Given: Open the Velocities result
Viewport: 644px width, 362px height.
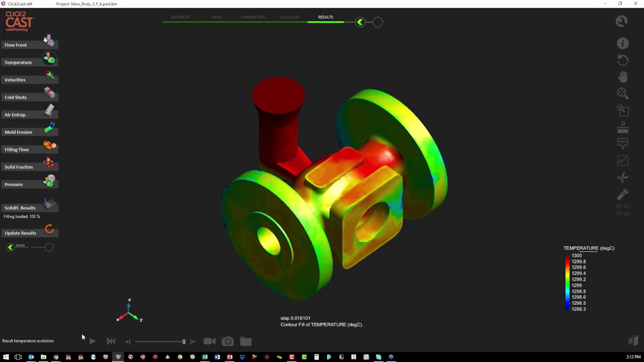Looking at the screenshot, I should point(30,79).
